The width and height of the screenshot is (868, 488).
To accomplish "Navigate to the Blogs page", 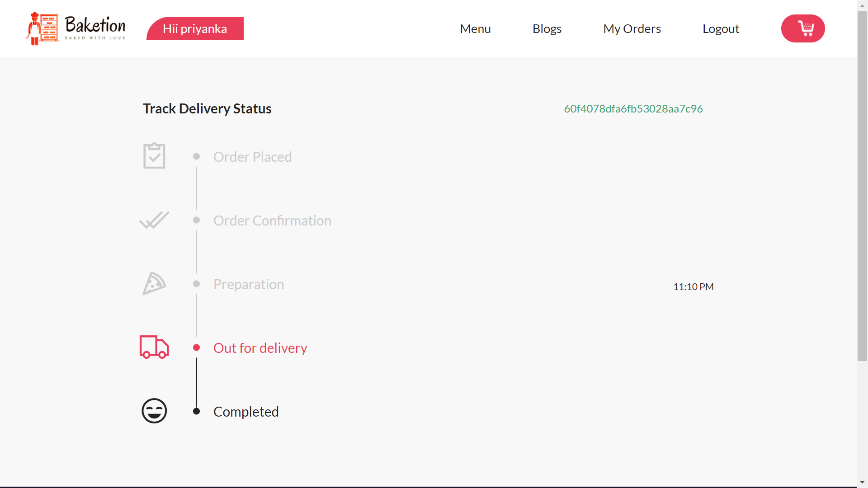I will tap(547, 28).
